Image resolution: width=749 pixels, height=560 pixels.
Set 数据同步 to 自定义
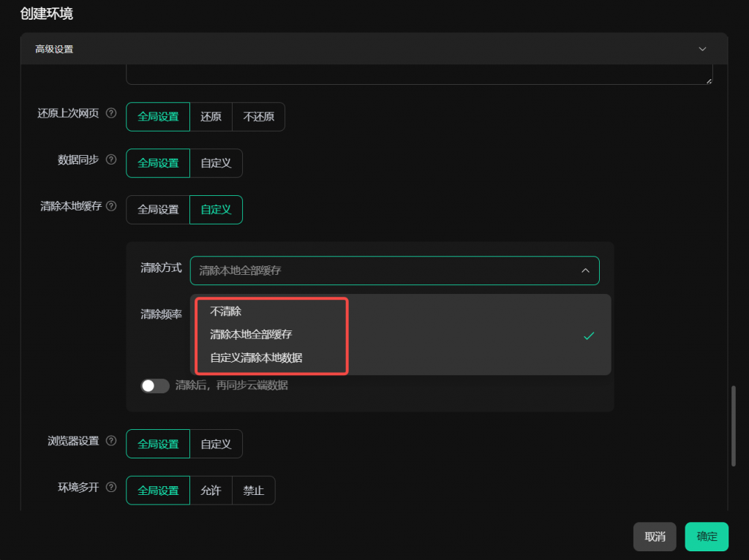tap(216, 163)
